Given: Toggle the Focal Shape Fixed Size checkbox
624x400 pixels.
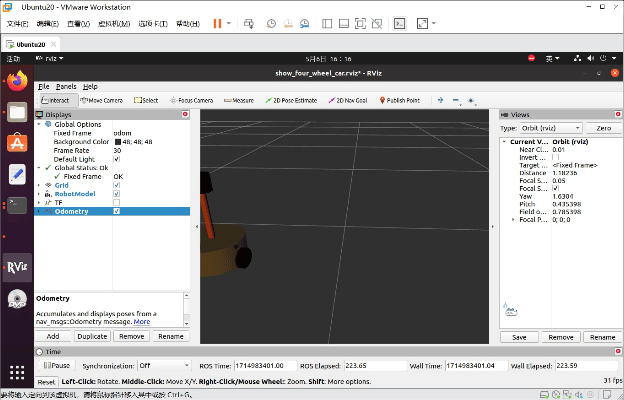Looking at the screenshot, I should pyautogui.click(x=556, y=188).
